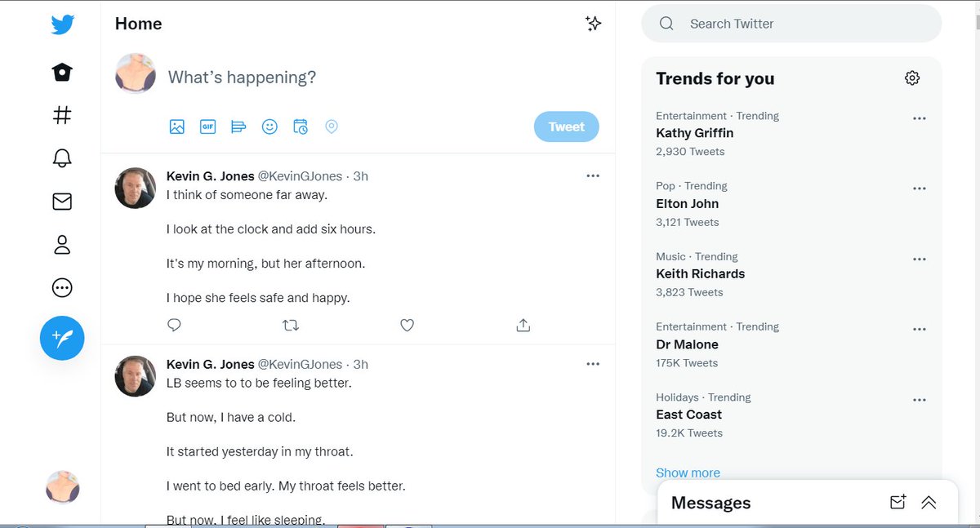Create a poll via the poll icon

pos(238,126)
